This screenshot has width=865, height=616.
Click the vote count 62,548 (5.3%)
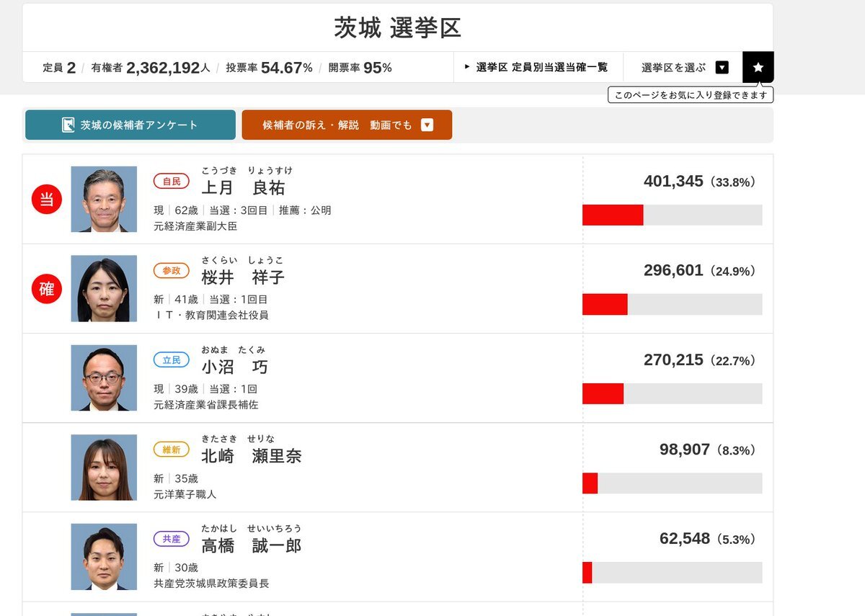708,539
